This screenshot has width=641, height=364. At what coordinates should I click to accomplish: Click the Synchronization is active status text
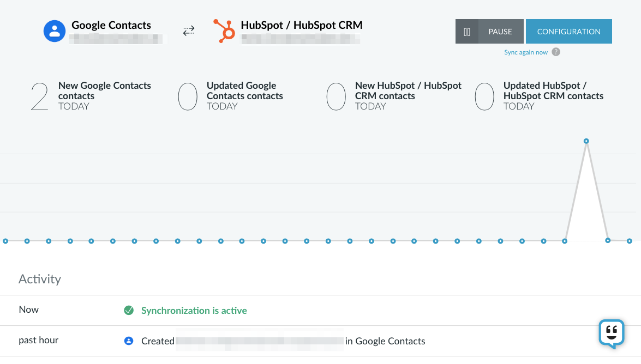194,311
